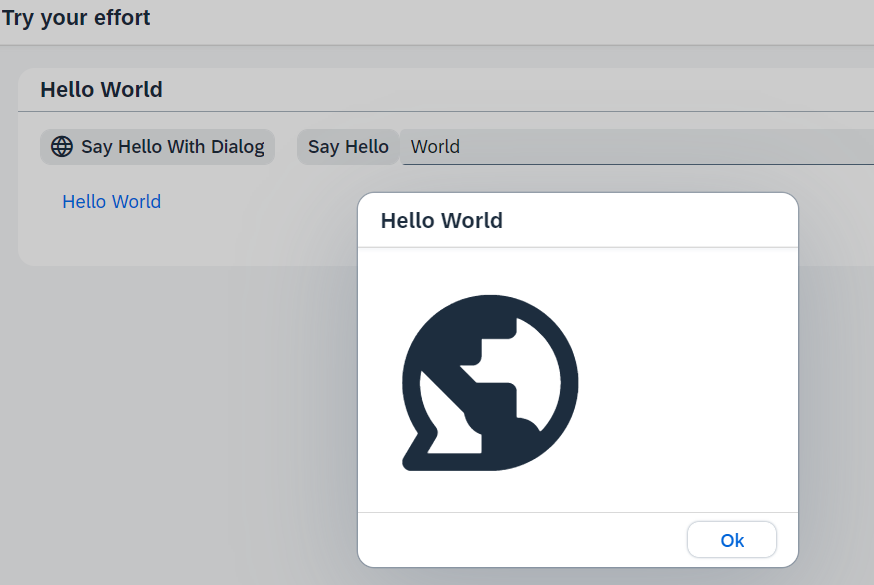Click the globe icon on the dialog button

click(x=62, y=147)
